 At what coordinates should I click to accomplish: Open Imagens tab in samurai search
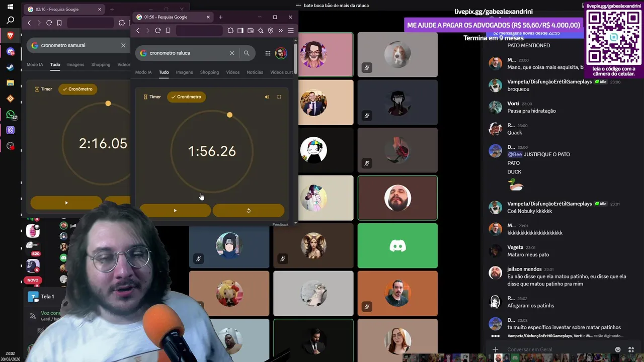(x=75, y=65)
